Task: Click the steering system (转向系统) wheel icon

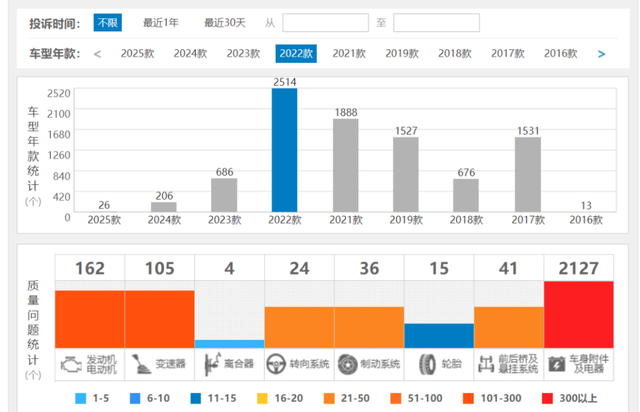Action: pyautogui.click(x=276, y=364)
